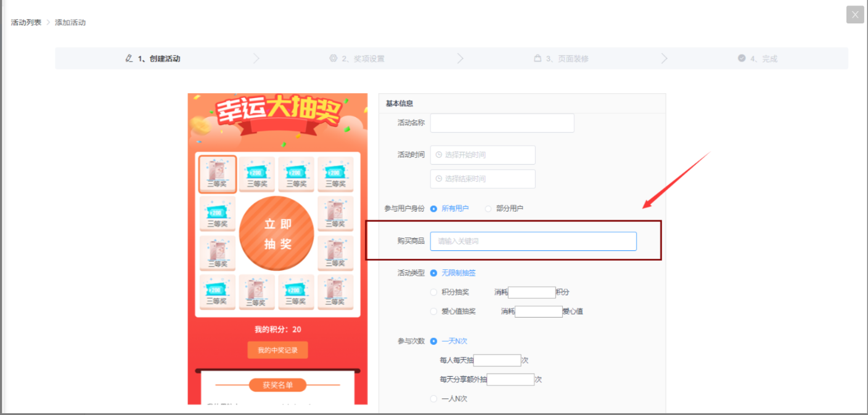Click the pencil icon in step 1
Screen dimensions: 868x415
click(x=129, y=59)
